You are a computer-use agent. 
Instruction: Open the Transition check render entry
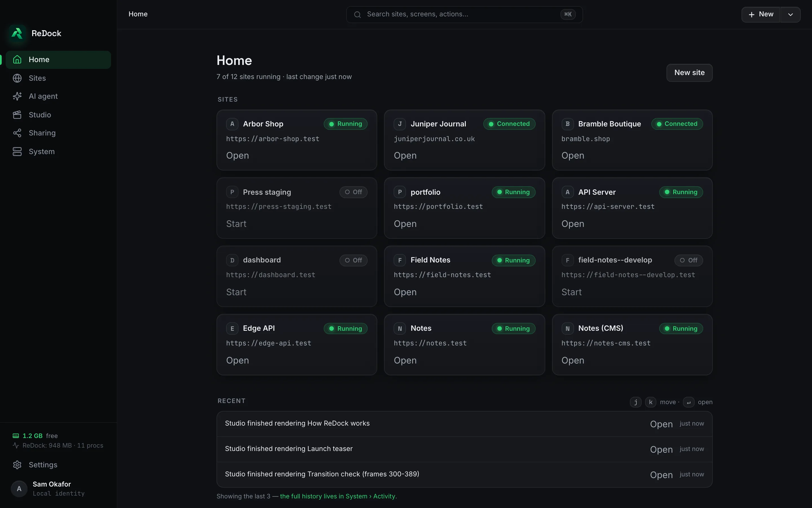coord(661,475)
